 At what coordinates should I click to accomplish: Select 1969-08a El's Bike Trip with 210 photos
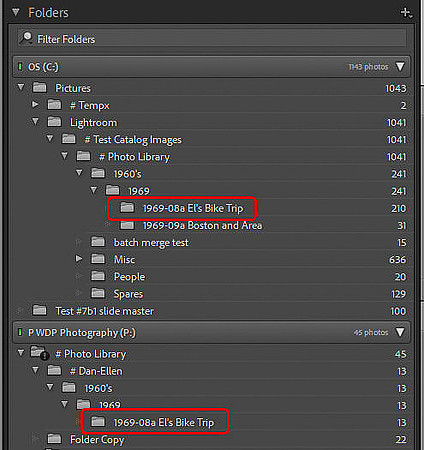coord(193,208)
